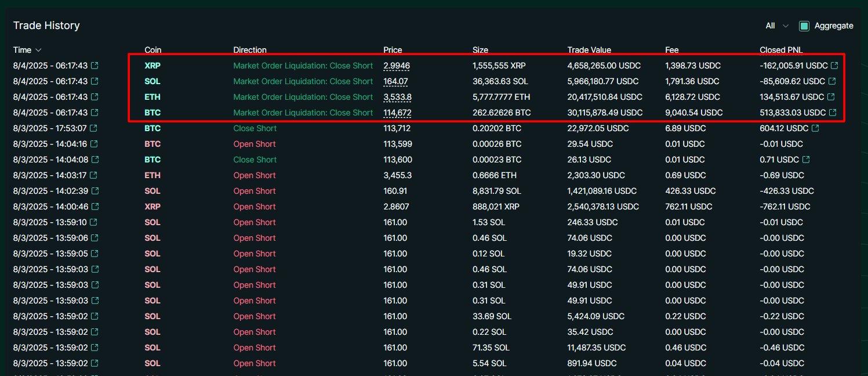Open link icon next to -85,609.62 USDC PNL
The image size is (868, 376).
(x=832, y=81)
